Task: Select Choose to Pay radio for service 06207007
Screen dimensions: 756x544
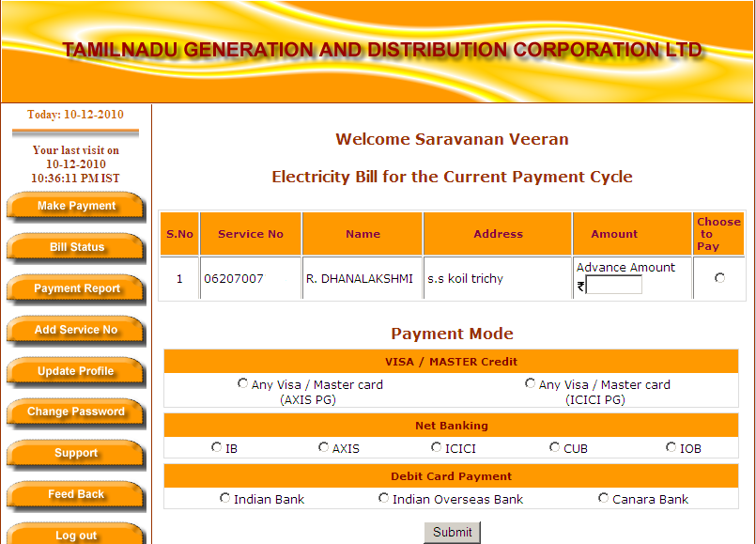Action: [719, 278]
